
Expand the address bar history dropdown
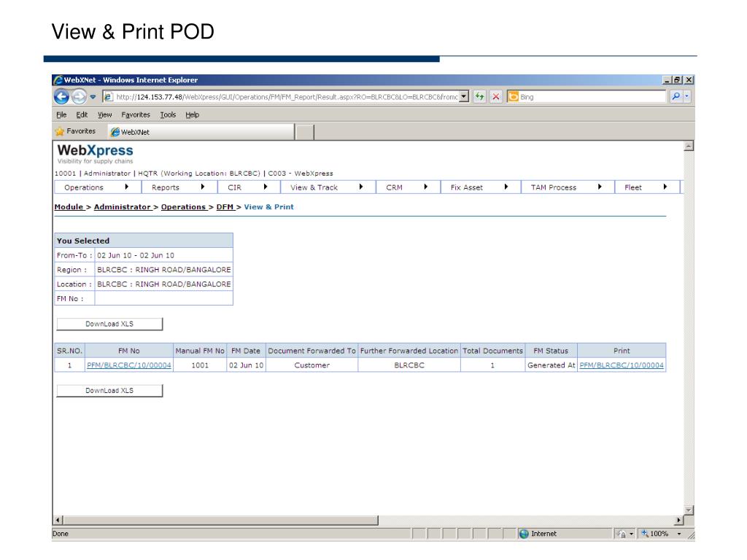point(464,97)
